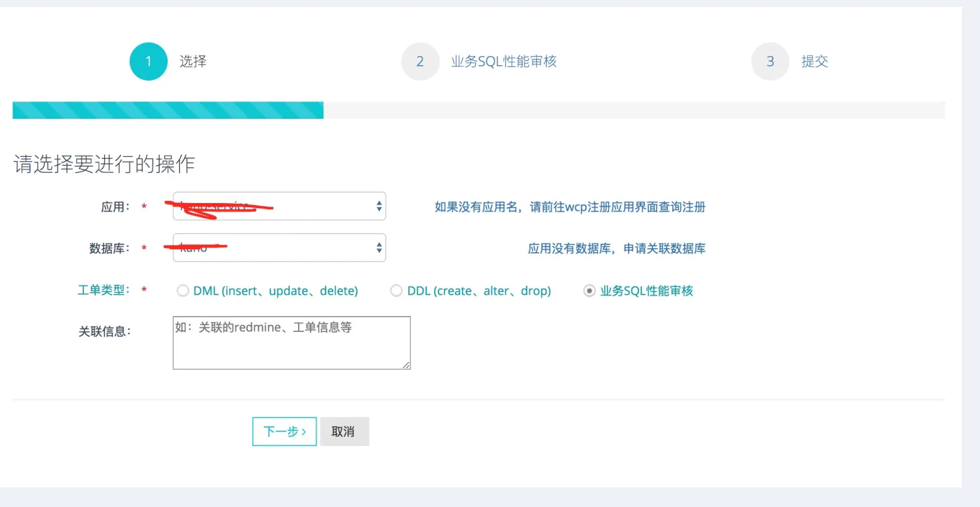The height and width of the screenshot is (507, 980).
Task: Go to step 3 circle icon
Action: (x=770, y=62)
